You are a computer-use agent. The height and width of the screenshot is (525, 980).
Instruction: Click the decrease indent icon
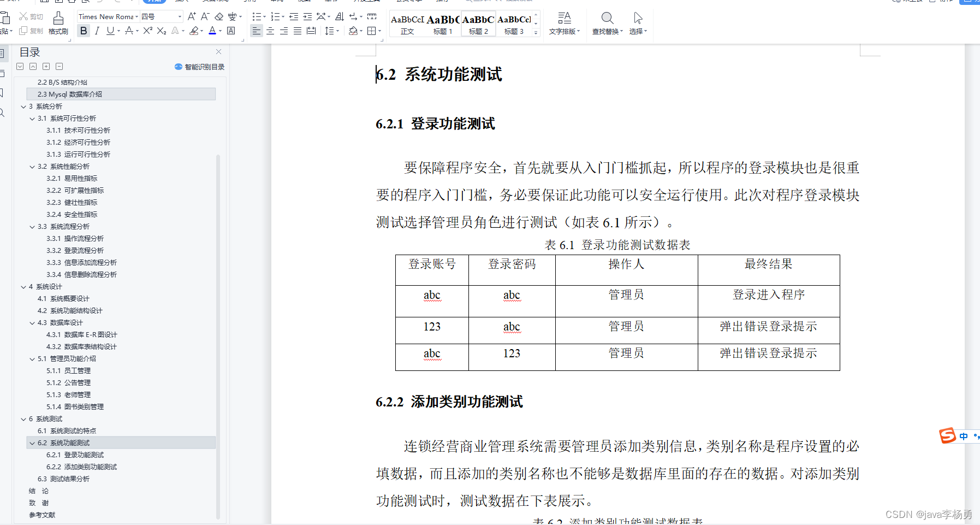pos(294,17)
